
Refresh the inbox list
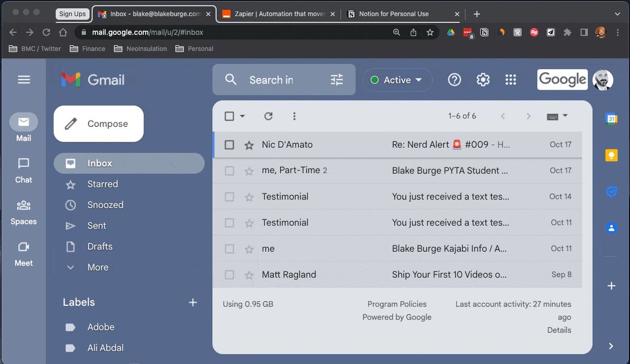268,116
